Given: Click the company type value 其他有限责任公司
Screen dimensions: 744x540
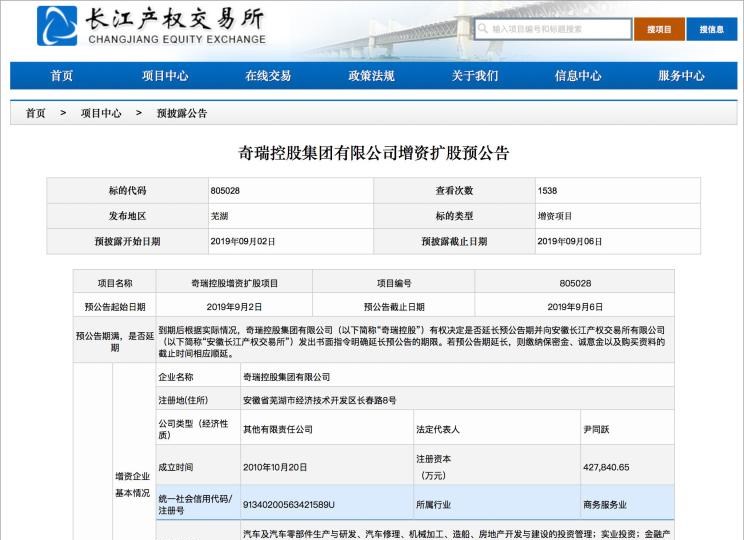Looking at the screenshot, I should pos(278,429).
